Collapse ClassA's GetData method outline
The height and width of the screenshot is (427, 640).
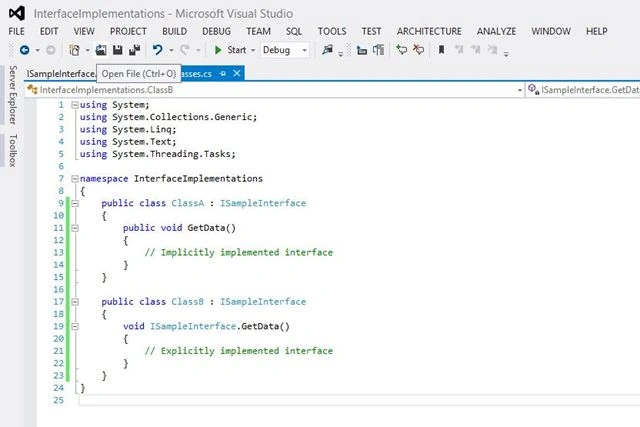[x=75, y=228]
